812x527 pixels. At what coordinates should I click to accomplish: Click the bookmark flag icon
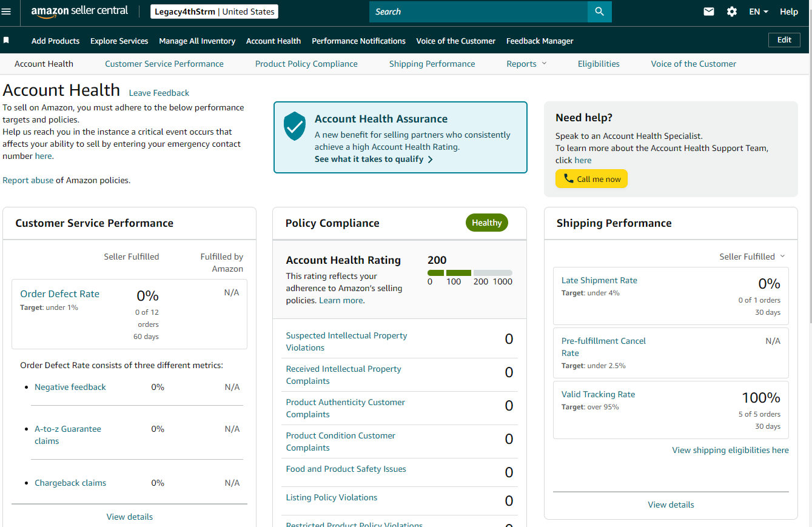(x=6, y=40)
